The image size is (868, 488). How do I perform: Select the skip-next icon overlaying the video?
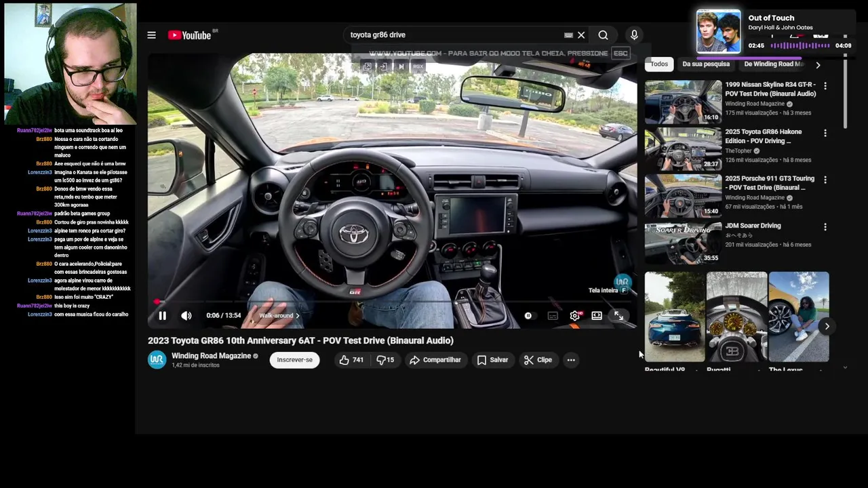[401, 66]
